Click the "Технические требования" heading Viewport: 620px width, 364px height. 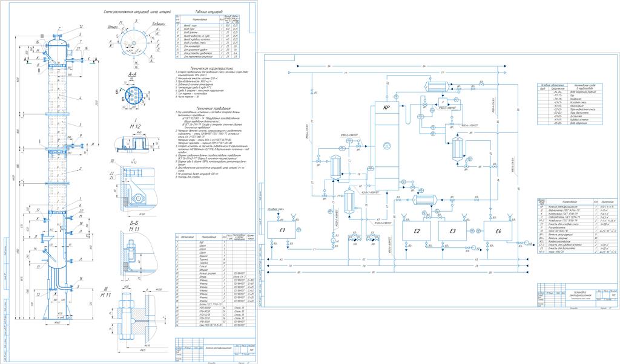(214, 108)
